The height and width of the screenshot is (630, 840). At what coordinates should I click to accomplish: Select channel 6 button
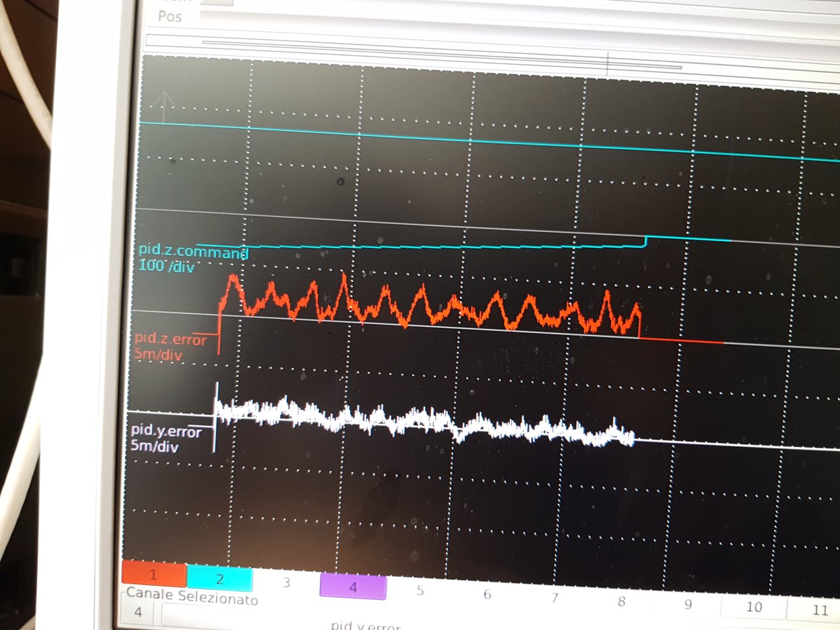pos(487,594)
